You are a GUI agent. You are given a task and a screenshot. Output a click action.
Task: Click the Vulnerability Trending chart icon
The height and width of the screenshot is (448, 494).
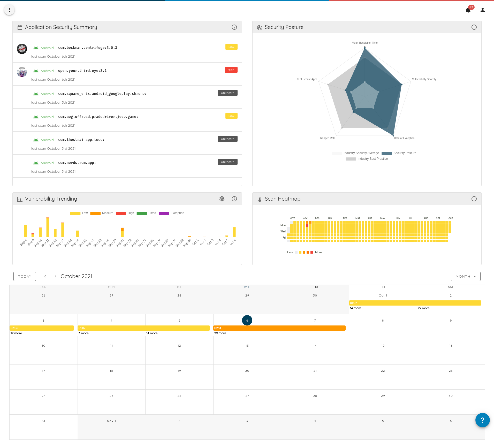click(20, 199)
